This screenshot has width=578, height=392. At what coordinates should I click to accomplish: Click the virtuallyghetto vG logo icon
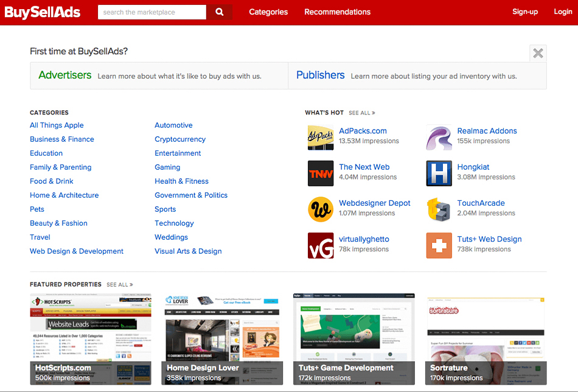(x=321, y=245)
